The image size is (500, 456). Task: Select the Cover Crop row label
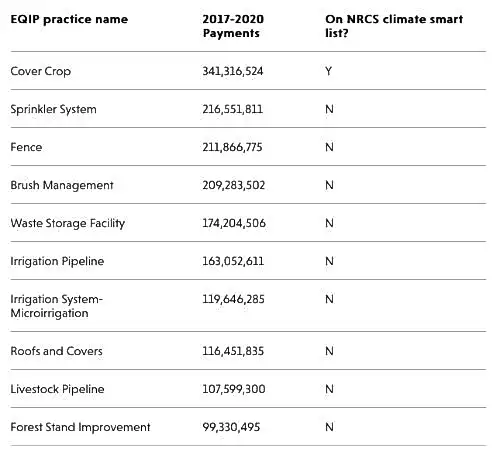point(41,71)
